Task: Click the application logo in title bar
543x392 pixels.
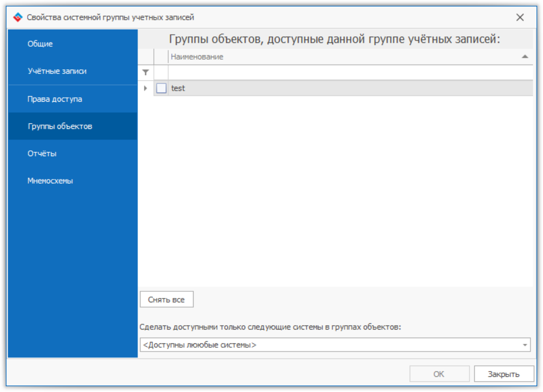Action: click(18, 17)
